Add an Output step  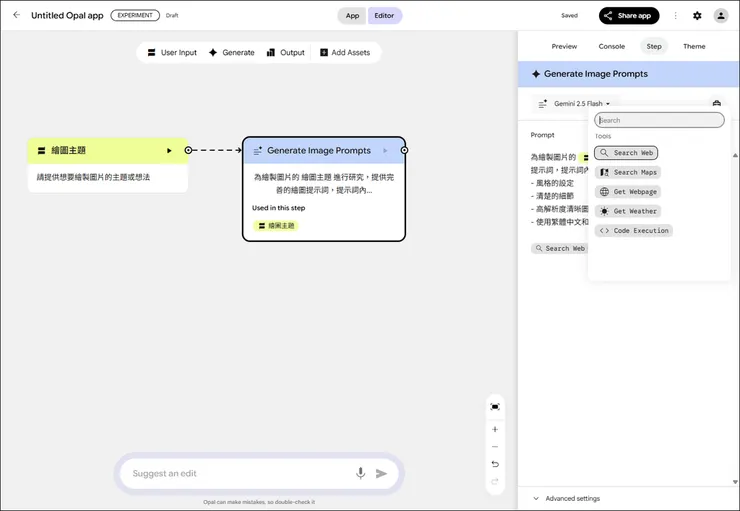pos(286,52)
